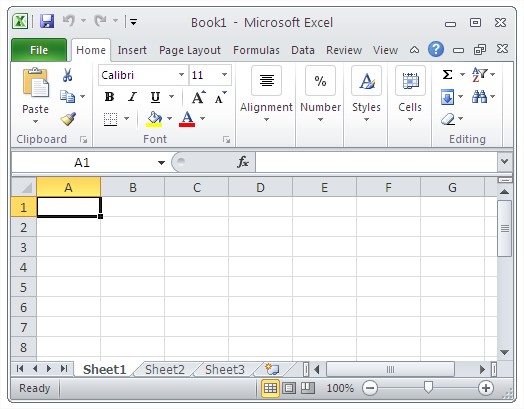Click the Undo arrow icon

coord(69,21)
